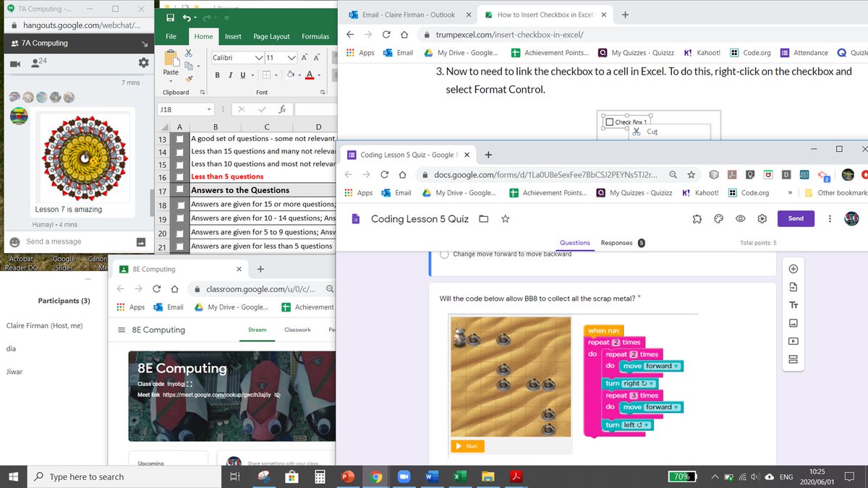This screenshot has height=488, width=868.
Task: Star the Coding Lesson 5 Quiz form
Action: [506, 218]
